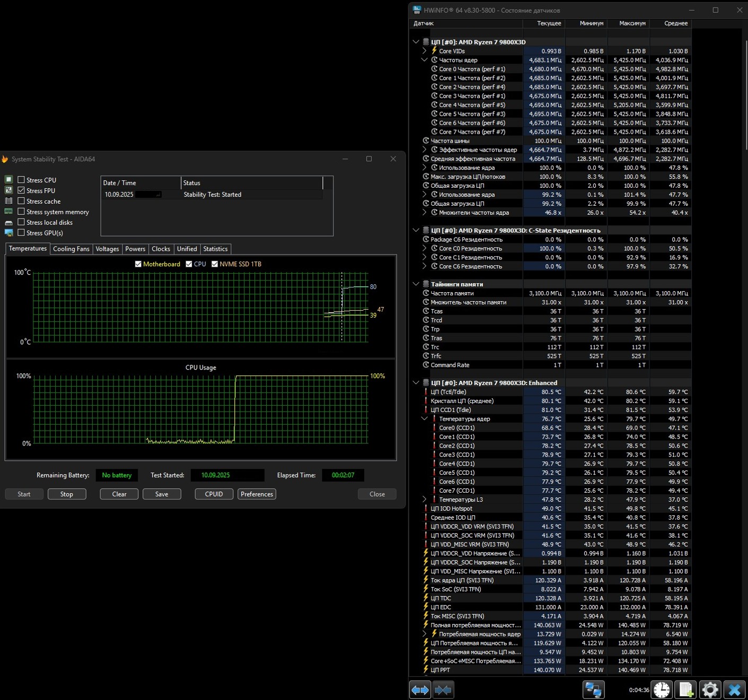Expand the Множители частоты ядра row
748x700 pixels.
[425, 213]
